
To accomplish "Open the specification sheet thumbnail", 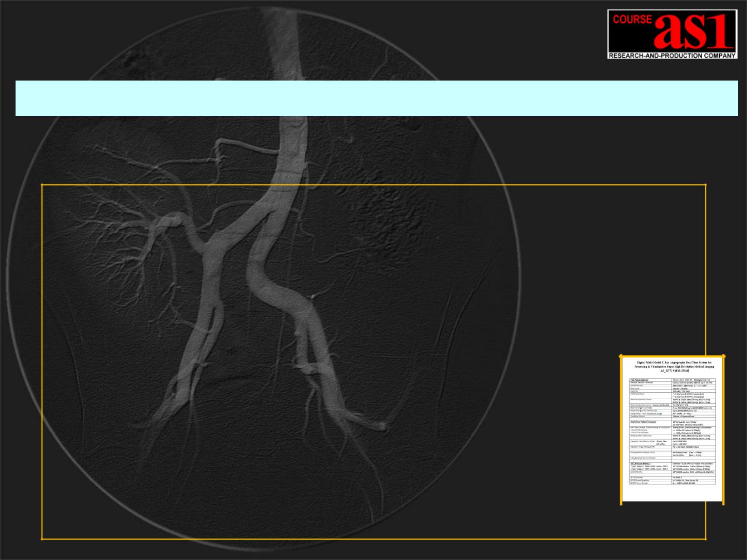I will click(672, 429).
